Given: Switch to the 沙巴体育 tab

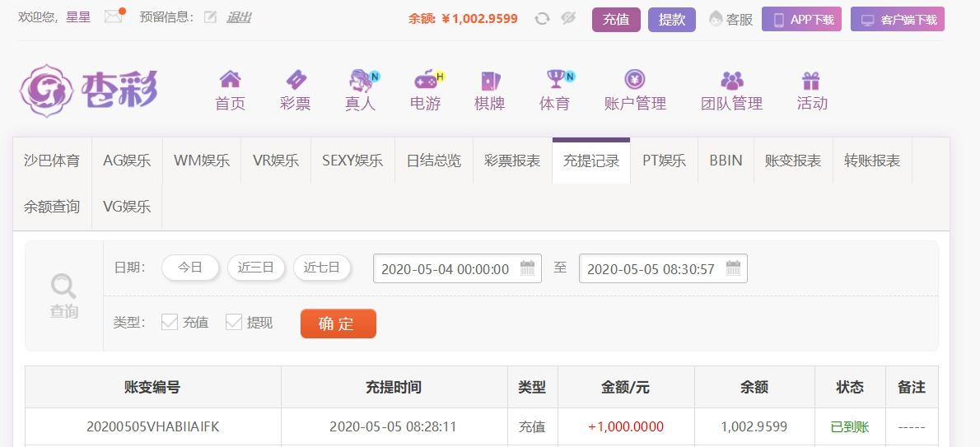Looking at the screenshot, I should 52,161.
